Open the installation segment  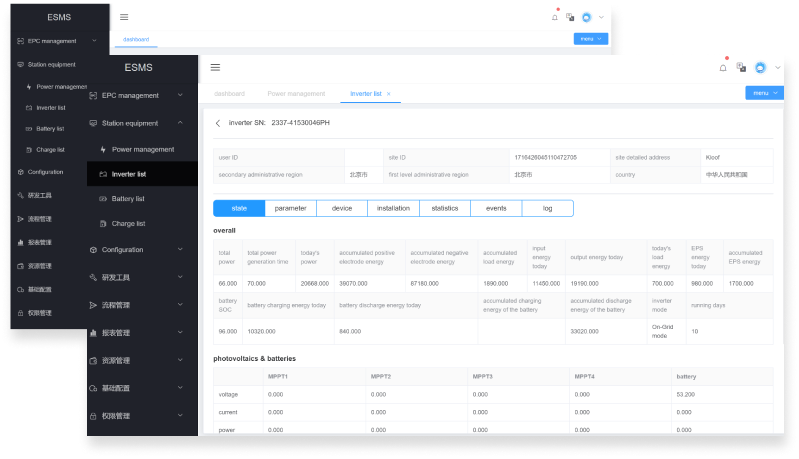[x=393, y=208]
